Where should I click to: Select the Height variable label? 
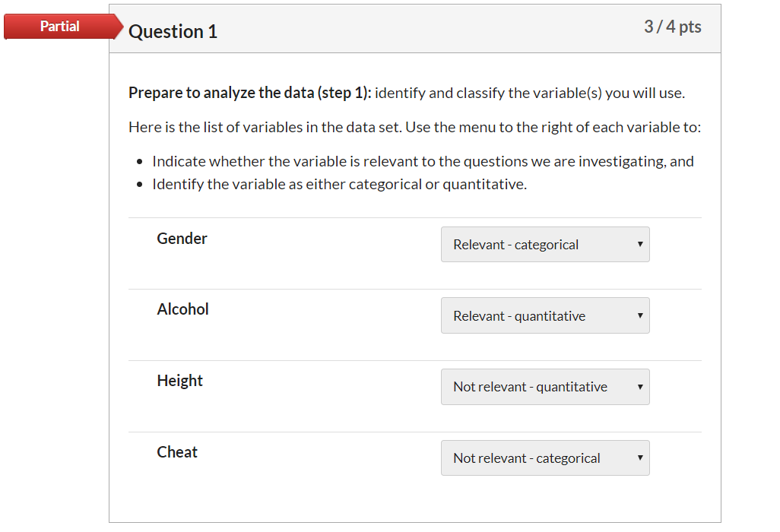coord(179,381)
